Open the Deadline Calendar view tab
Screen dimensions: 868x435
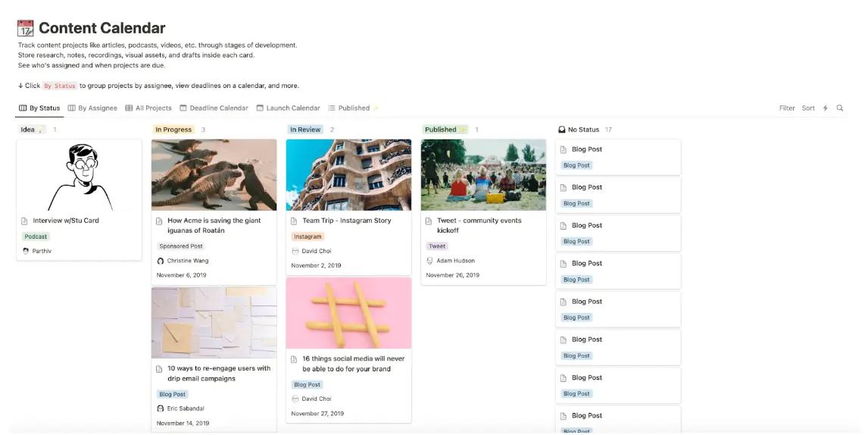(x=214, y=108)
